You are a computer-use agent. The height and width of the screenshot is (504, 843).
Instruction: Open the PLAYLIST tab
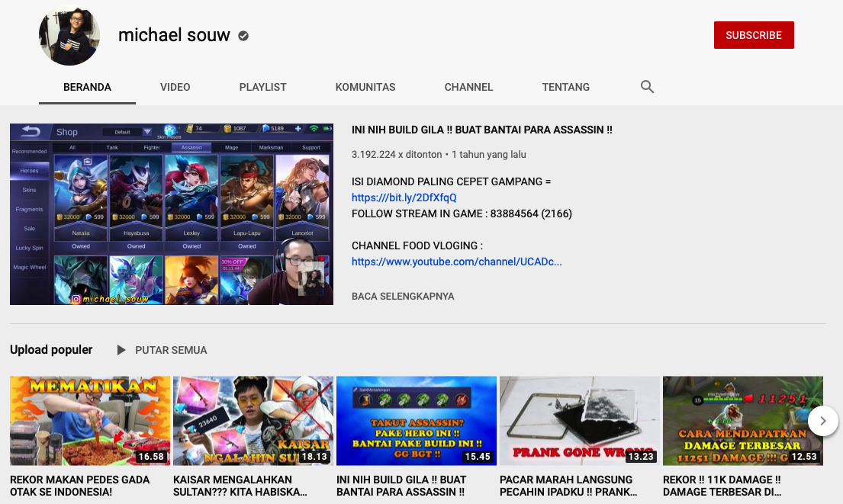point(263,87)
